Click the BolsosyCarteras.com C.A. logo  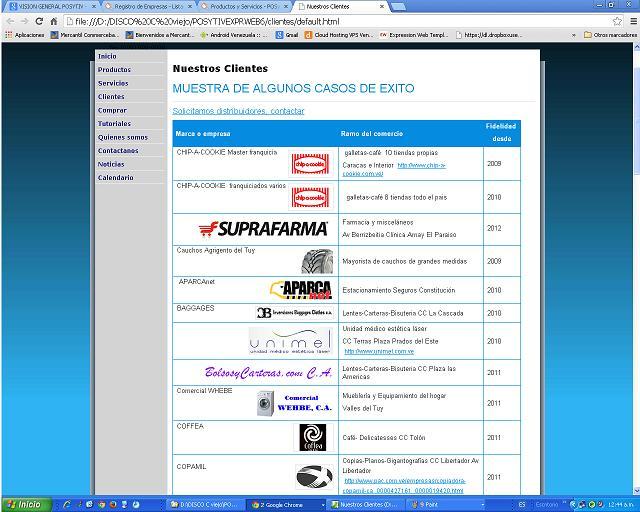tap(268, 372)
